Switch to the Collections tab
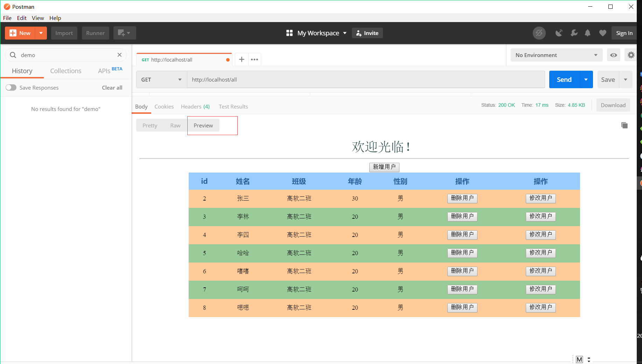The width and height of the screenshot is (642, 364). click(x=65, y=71)
